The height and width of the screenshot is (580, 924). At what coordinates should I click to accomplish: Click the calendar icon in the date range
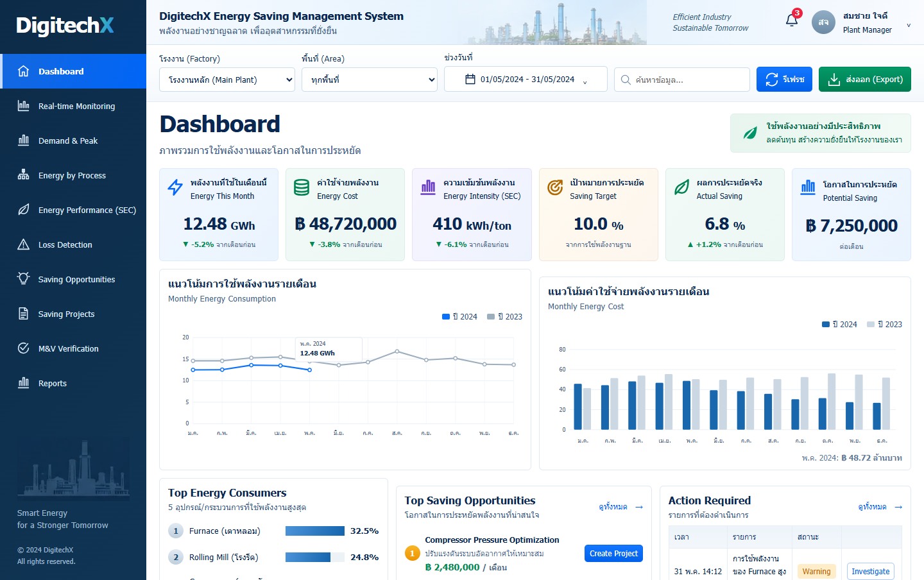pyautogui.click(x=470, y=80)
